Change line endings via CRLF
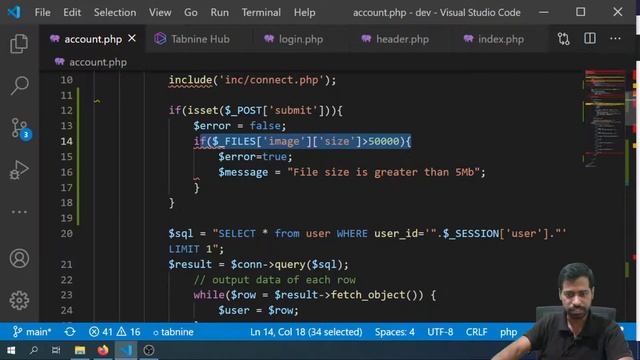The image size is (640, 360). click(476, 332)
